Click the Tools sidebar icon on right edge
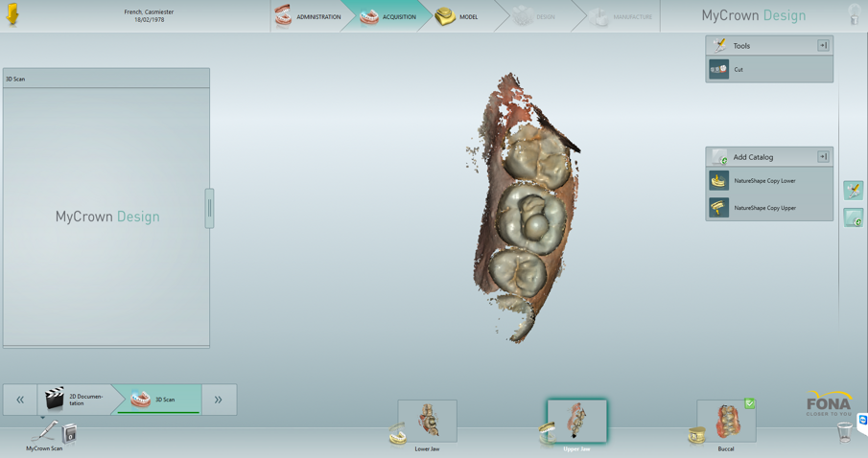 click(x=853, y=191)
